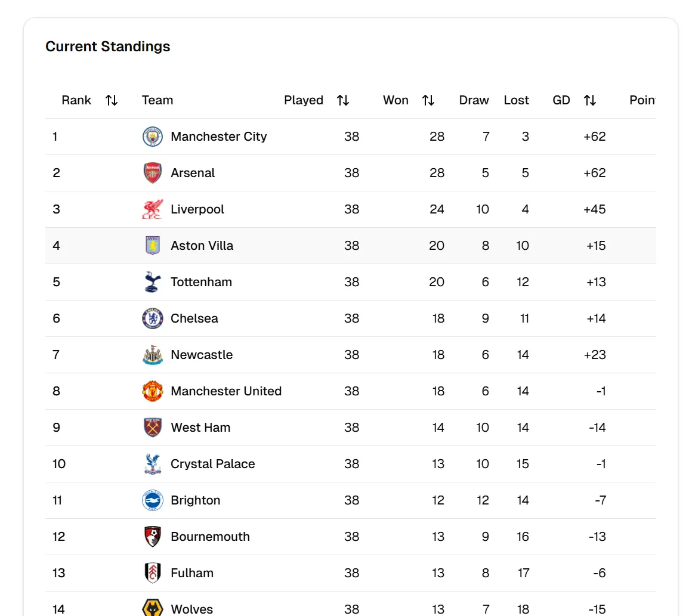Sort by Won using arrows icon
689x616 pixels.
tap(428, 100)
